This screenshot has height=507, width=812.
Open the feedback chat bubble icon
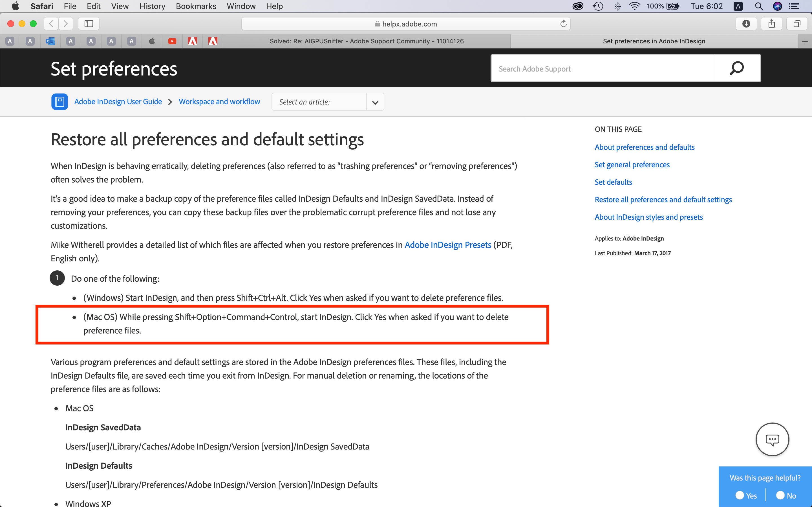pyautogui.click(x=772, y=439)
